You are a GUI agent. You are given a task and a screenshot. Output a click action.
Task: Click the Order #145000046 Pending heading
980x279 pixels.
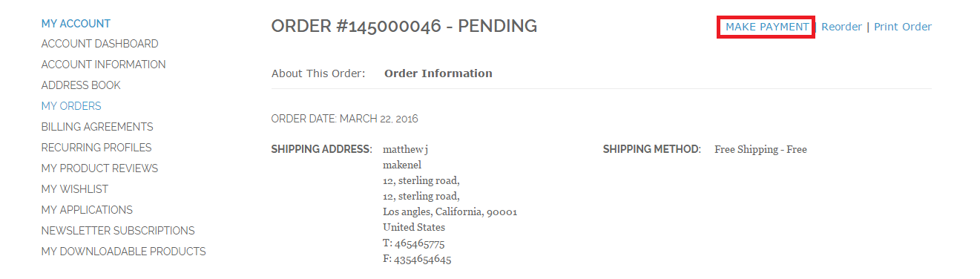404,26
